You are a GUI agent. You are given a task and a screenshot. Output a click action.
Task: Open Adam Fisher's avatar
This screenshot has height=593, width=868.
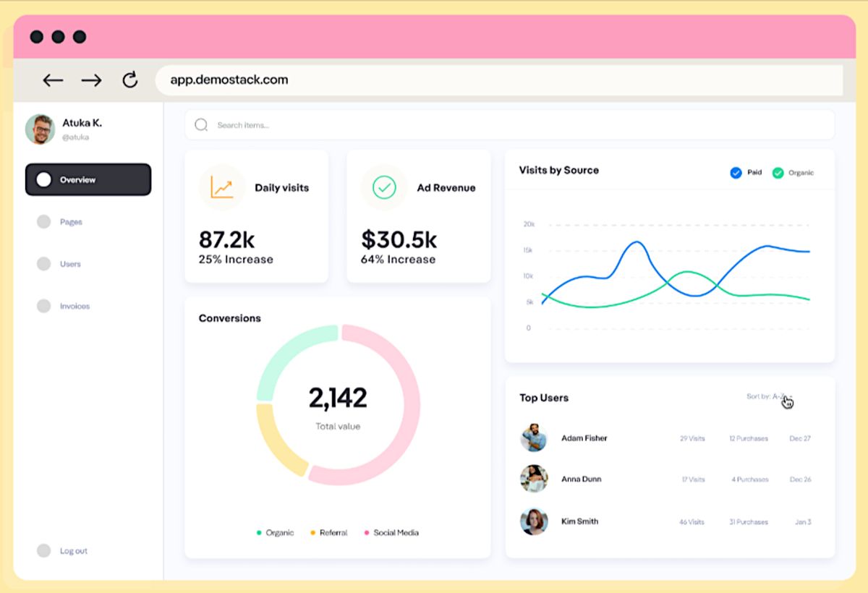(x=534, y=438)
